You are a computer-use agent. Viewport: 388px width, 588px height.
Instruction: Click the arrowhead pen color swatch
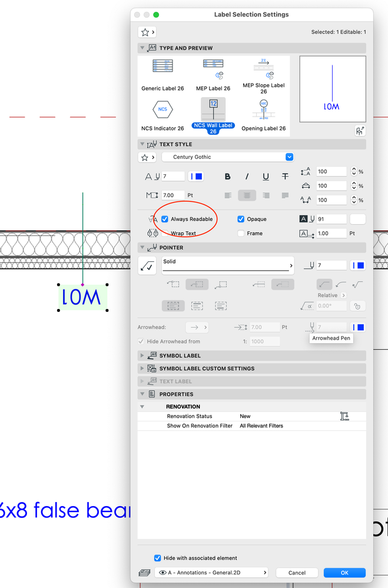[x=357, y=327]
